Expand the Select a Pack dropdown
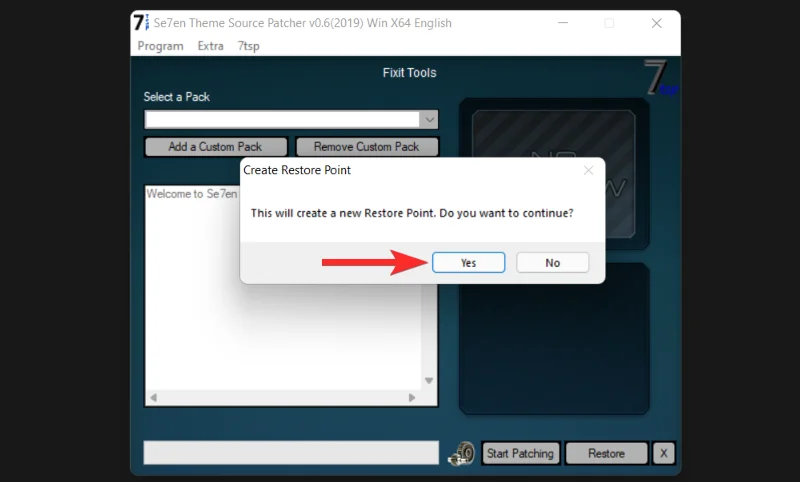The image size is (800, 482). point(429,120)
